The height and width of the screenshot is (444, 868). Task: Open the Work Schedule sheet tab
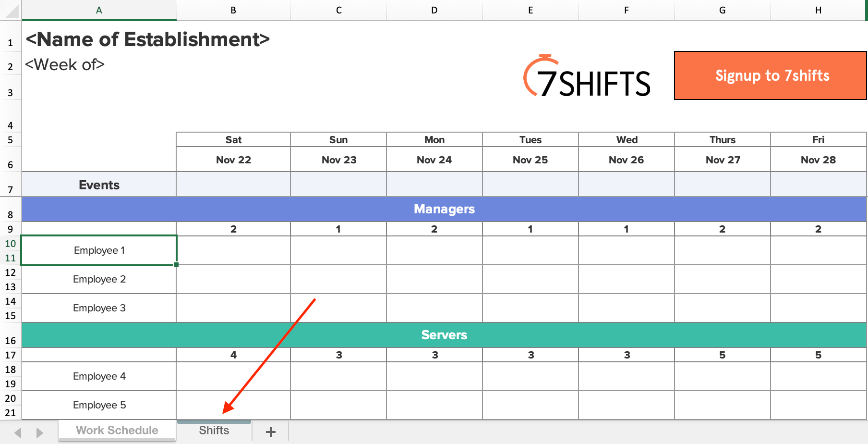pos(117,430)
